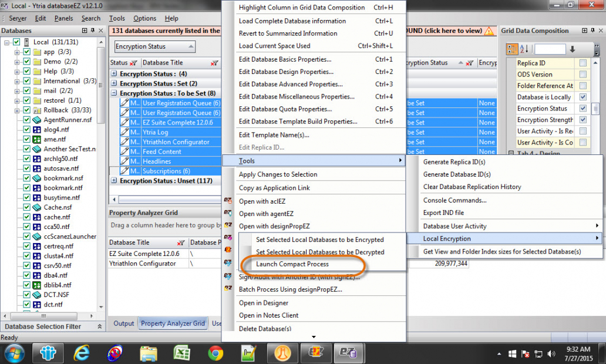The height and width of the screenshot is (364, 606).
Task: Uncheck the bookmark.nsf checkbox
Action: point(26,178)
